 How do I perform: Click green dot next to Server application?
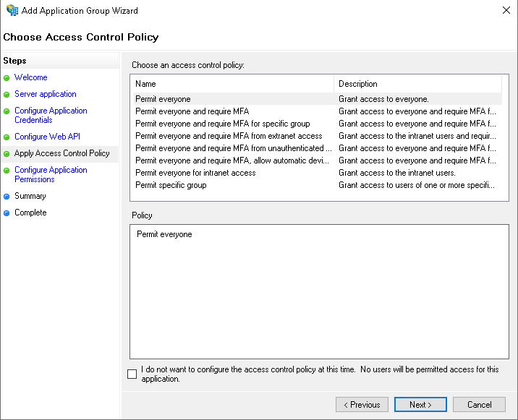(x=7, y=95)
